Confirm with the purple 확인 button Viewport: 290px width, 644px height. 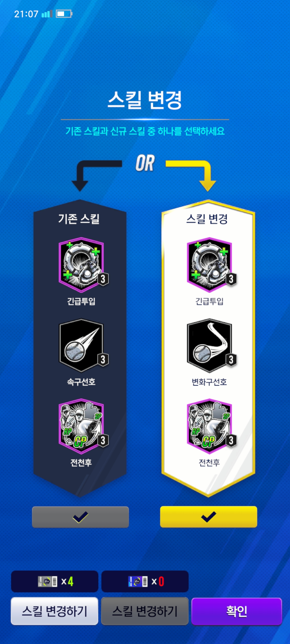[x=237, y=611]
